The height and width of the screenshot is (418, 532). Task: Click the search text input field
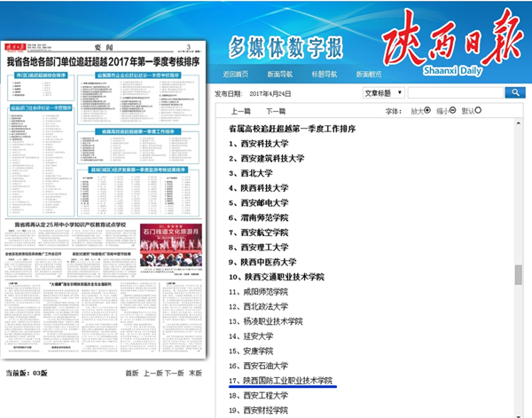point(455,92)
